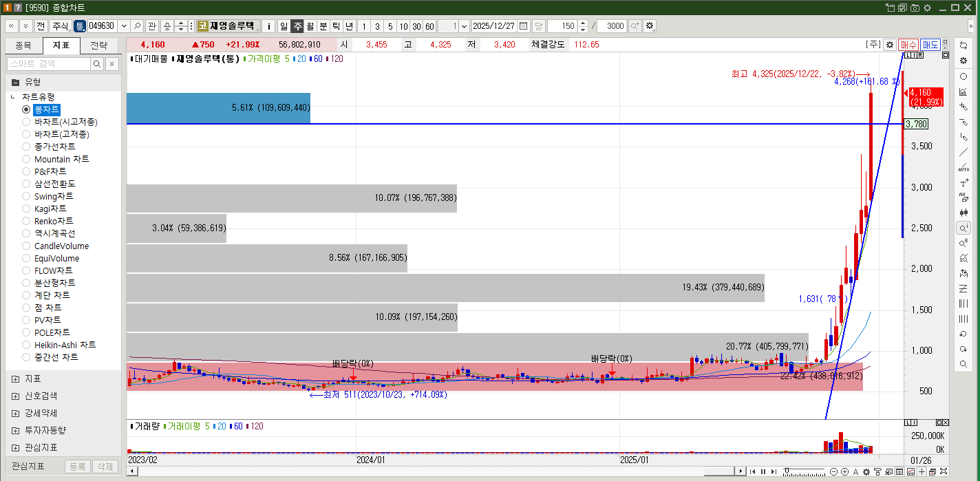980x481 pixels.
Task: Click the refresh icon atop right toolbar
Action: [963, 45]
